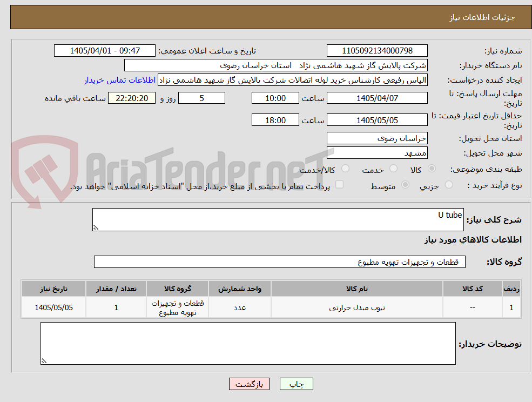
Task: Click the تاریخ نیاز column header
Action: (53, 289)
